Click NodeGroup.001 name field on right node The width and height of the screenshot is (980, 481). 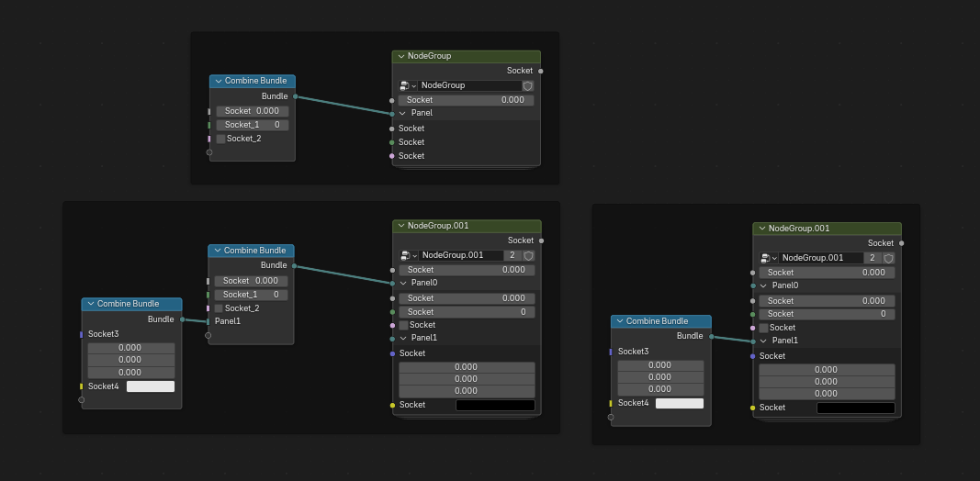pos(821,258)
